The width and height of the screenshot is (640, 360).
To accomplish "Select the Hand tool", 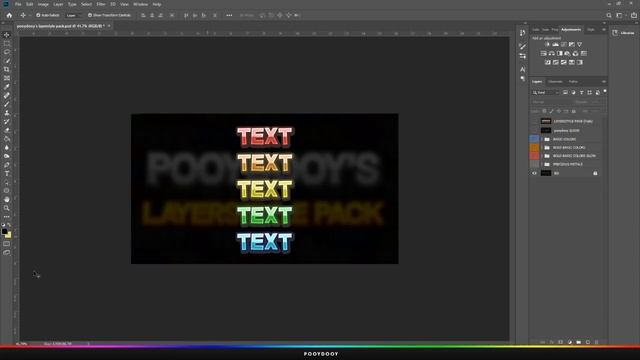I will click(x=7, y=199).
